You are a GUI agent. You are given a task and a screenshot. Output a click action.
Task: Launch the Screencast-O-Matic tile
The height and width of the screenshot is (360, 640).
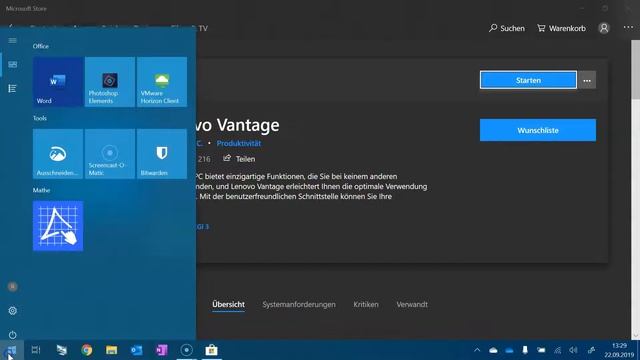coord(110,154)
